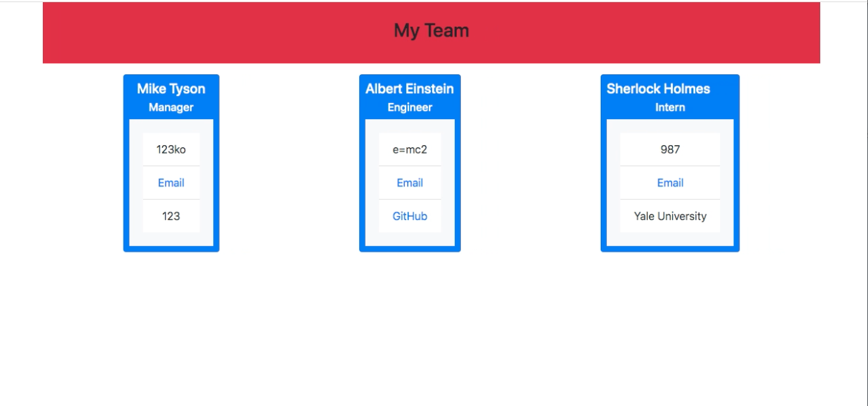Select the 123ko list entry
868x406 pixels.
171,149
